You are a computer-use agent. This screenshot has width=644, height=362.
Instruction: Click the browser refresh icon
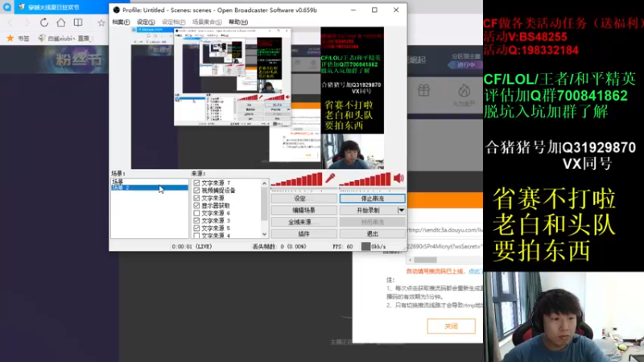click(44, 23)
